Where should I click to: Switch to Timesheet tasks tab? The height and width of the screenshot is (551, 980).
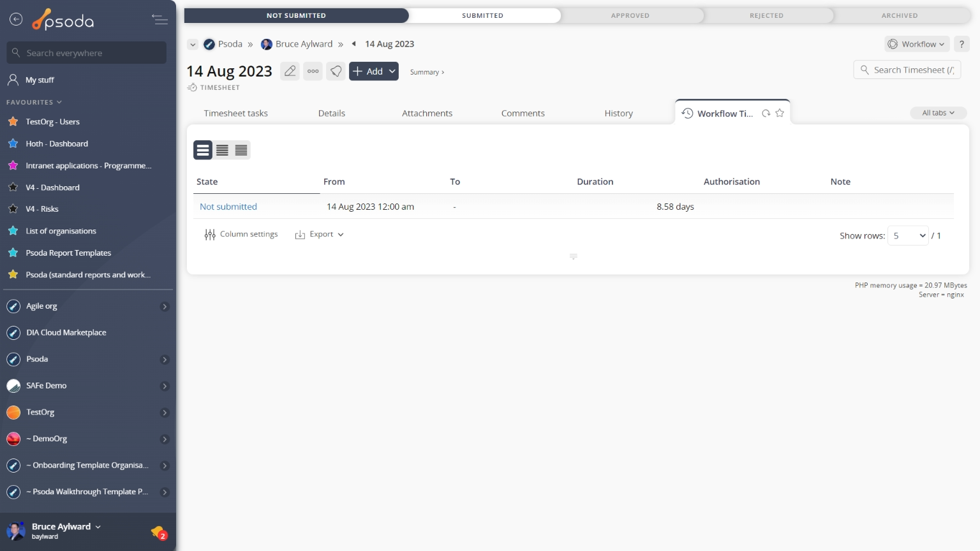tap(235, 114)
